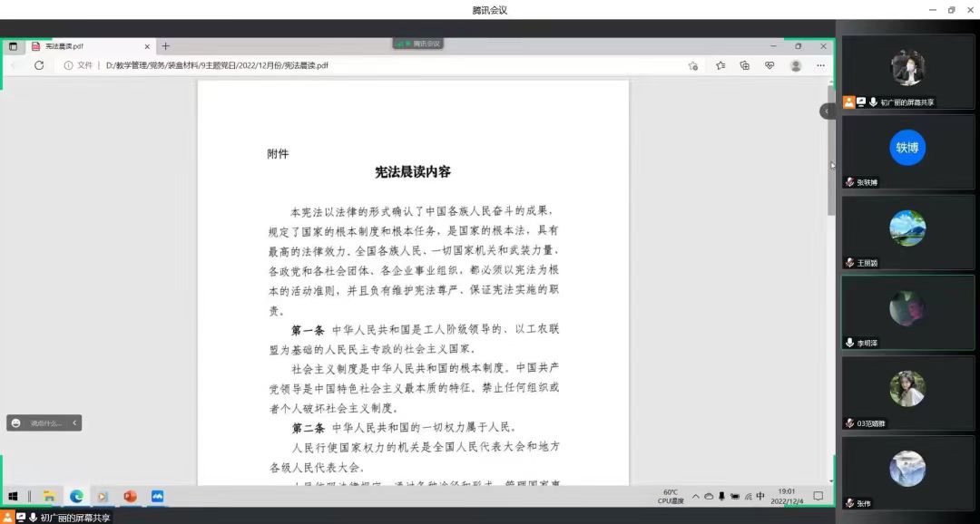This screenshot has height=524, width=980.
Task: Click the address bar file path
Action: [x=217, y=65]
